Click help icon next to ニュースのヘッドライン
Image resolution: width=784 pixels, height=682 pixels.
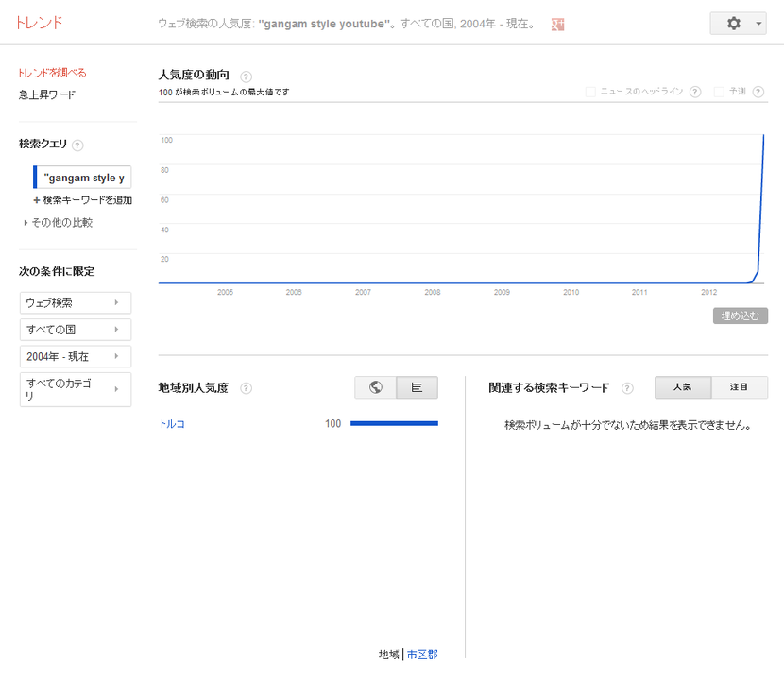(x=695, y=92)
